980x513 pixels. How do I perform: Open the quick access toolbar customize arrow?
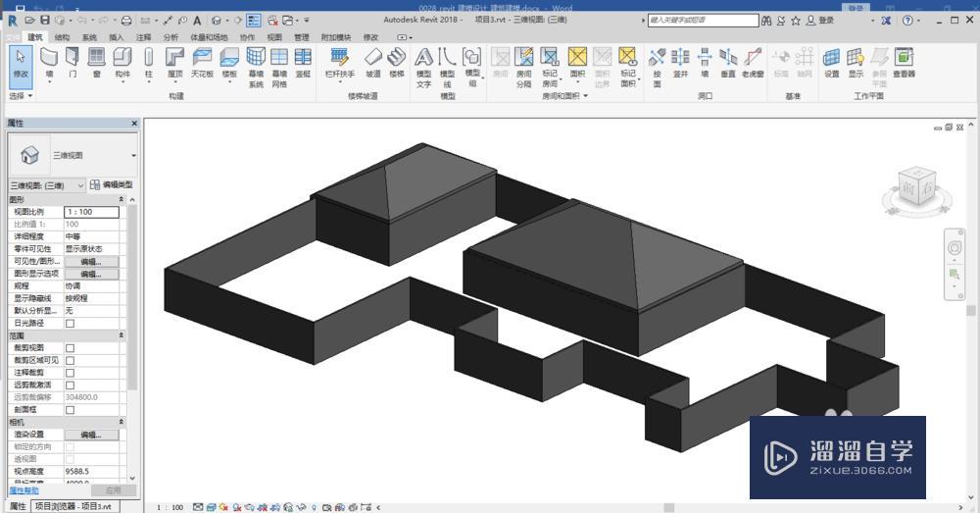307,21
